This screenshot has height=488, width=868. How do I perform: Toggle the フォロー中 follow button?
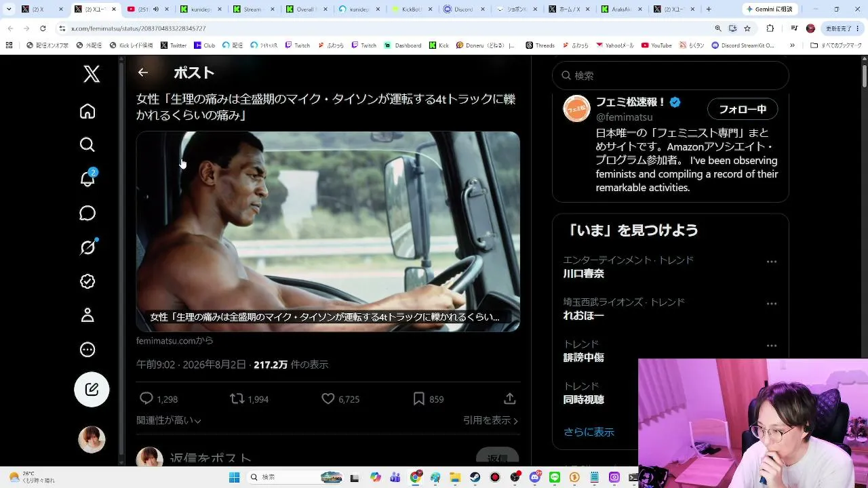point(743,109)
